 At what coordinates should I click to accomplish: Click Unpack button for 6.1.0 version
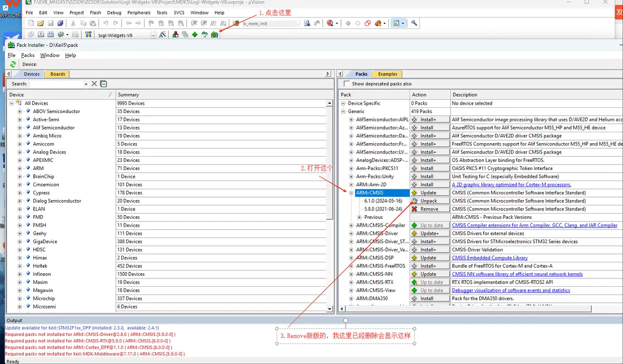coord(430,201)
